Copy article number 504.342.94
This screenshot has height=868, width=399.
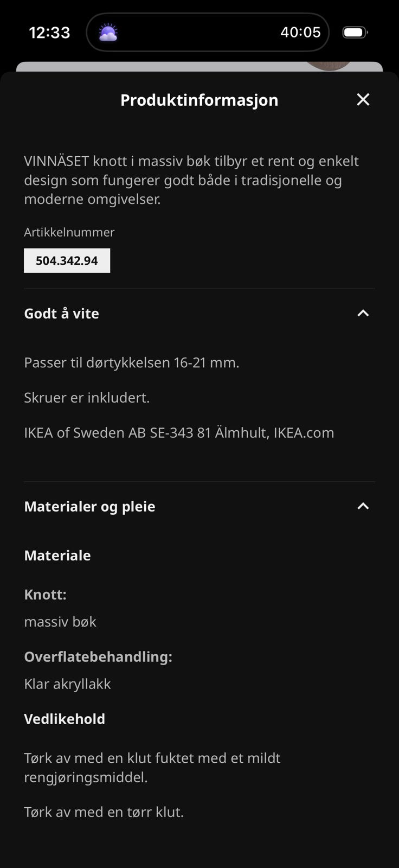pos(67,261)
